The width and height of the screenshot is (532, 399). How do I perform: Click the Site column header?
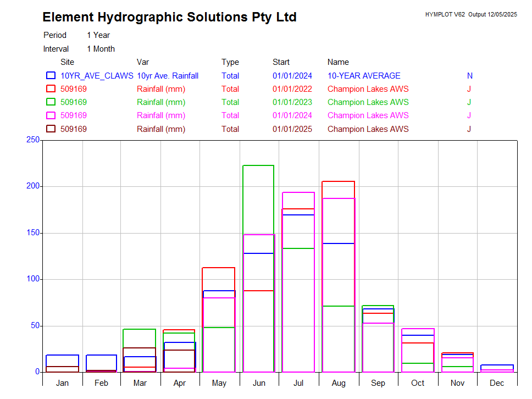pyautogui.click(x=67, y=62)
